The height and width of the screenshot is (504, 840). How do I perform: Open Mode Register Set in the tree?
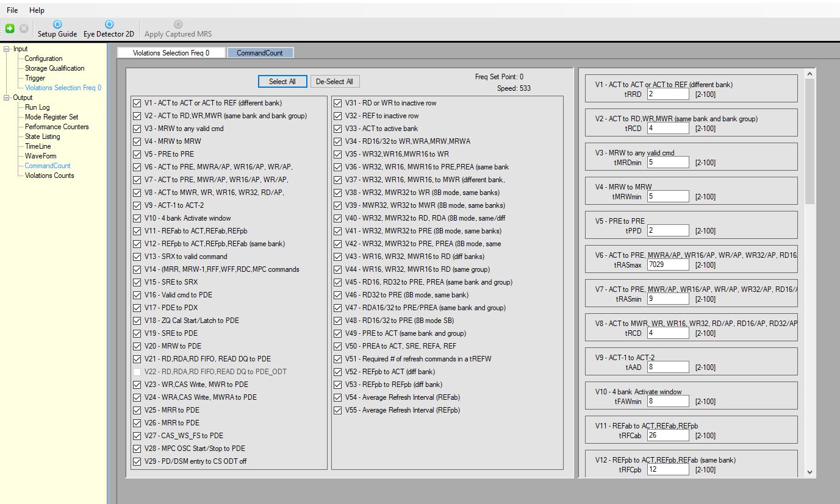pos(51,117)
